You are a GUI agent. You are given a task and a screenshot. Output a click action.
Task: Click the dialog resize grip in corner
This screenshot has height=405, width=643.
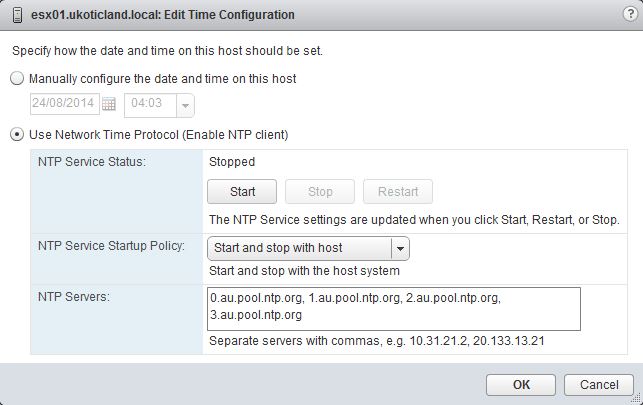[637, 398]
